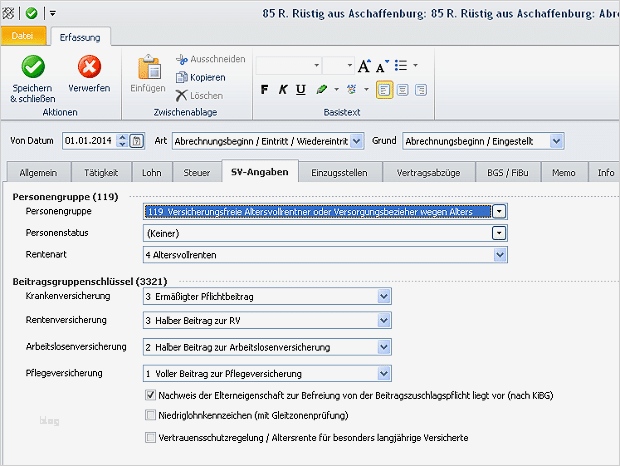Image resolution: width=620 pixels, height=466 pixels.
Task: Click the Von Datum spinner arrows
Action: 123,141
